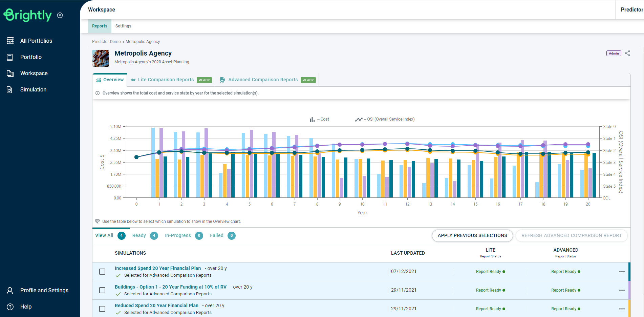
Task: Expand three-dot menu for Buildings Option 1 row
Action: tap(622, 290)
